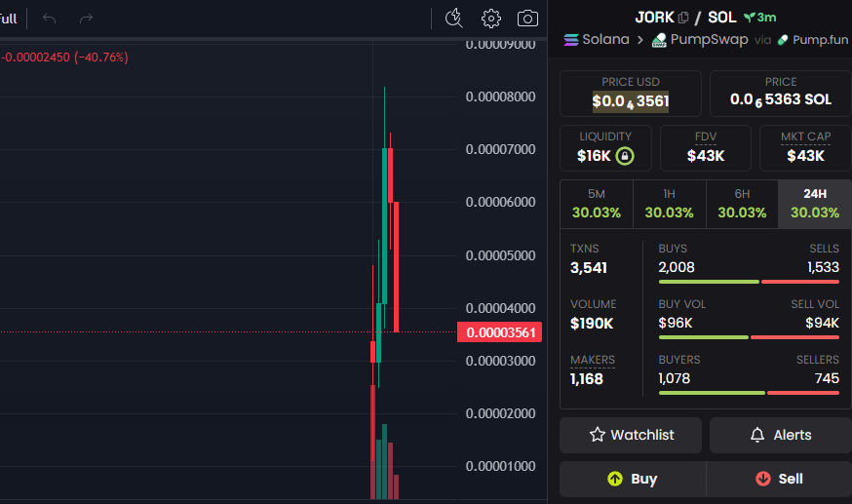Screen dimensions: 852x504
Task: Click the 3m pair age sprout
Action: click(x=759, y=18)
